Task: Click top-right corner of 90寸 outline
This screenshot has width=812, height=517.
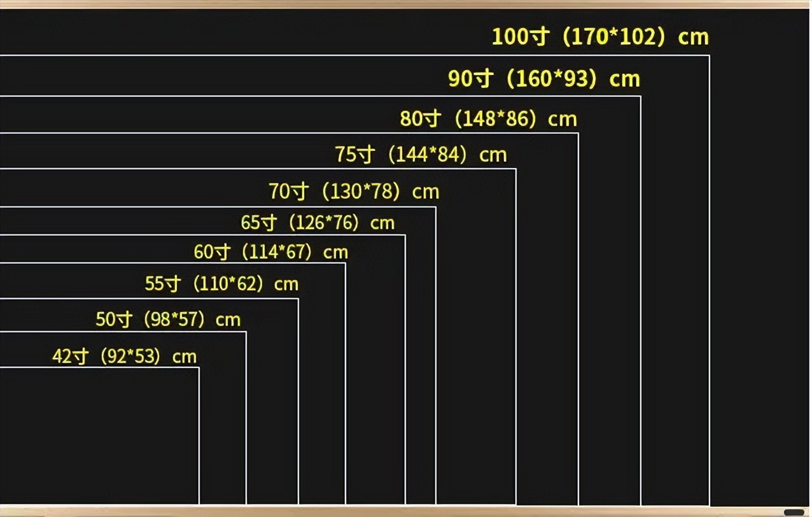Action: [x=640, y=97]
